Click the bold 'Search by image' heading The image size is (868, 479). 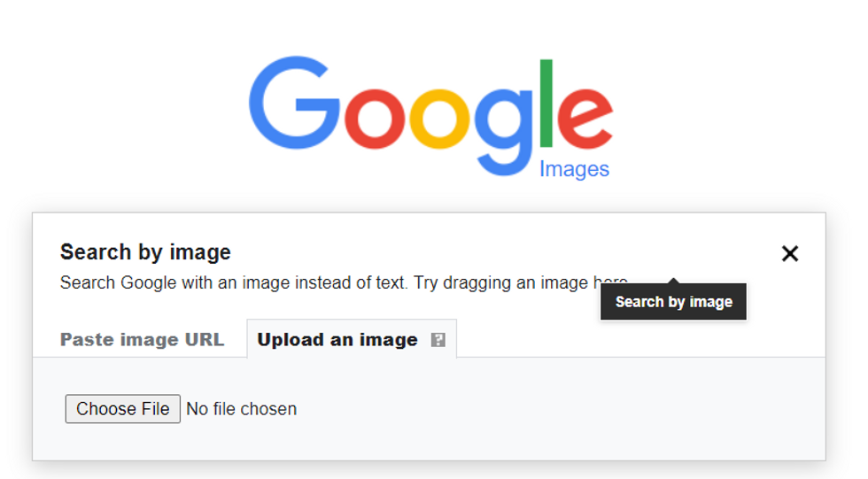(145, 252)
